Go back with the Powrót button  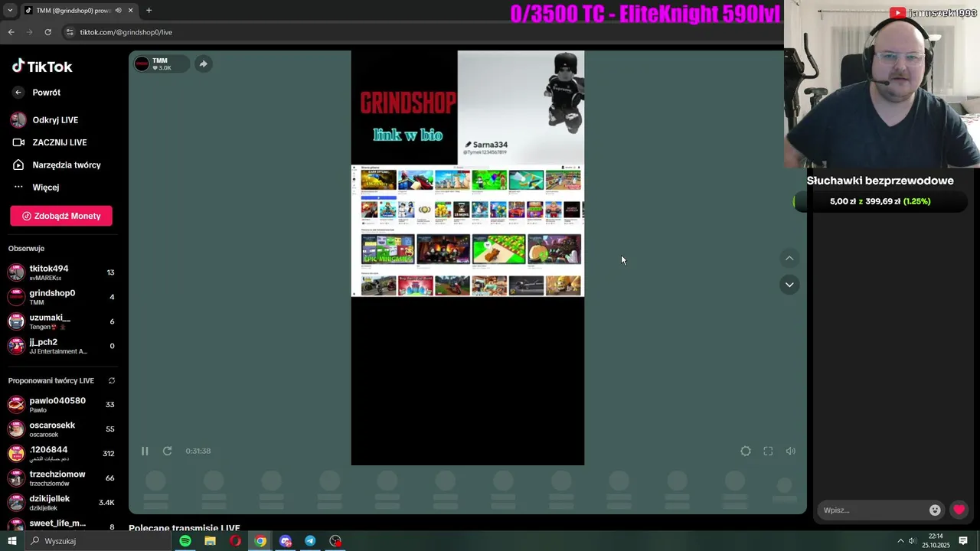(36, 93)
